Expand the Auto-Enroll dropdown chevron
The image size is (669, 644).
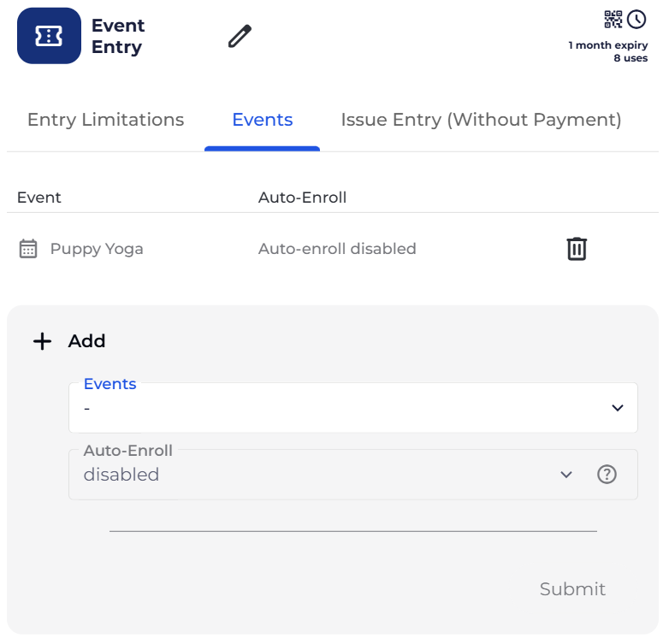[566, 475]
